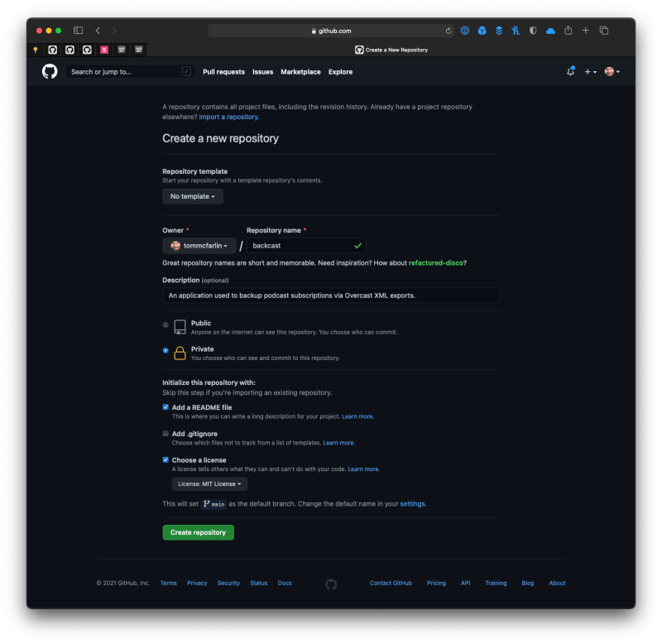Go to Pull requests in the nav
Screen dimensions: 662x644
[223, 72]
